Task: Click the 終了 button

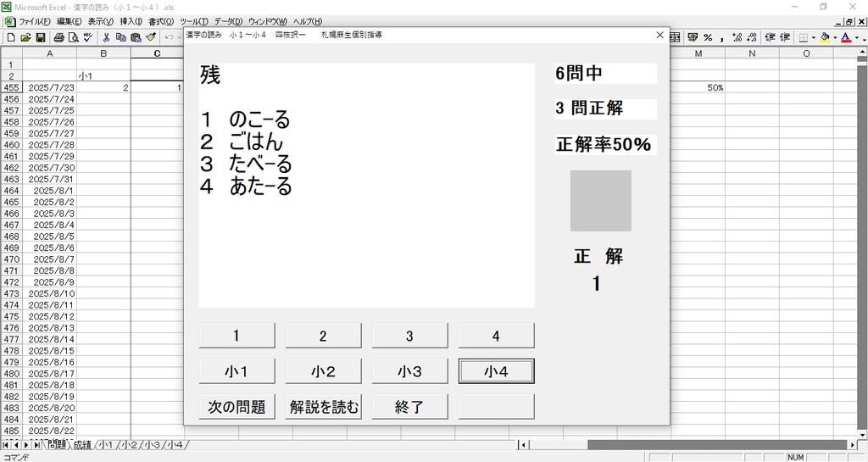Action: (409, 407)
